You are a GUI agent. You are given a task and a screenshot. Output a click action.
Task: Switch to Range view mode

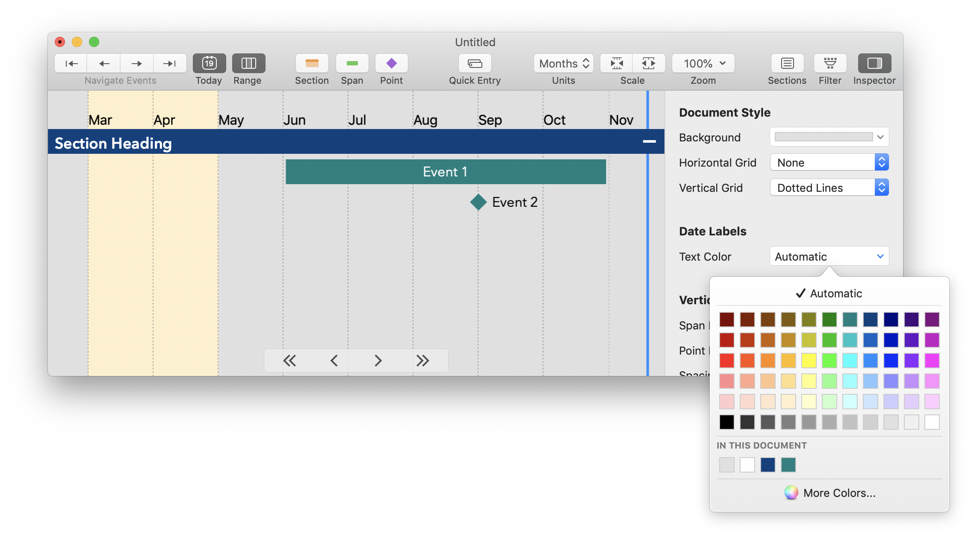(x=248, y=63)
